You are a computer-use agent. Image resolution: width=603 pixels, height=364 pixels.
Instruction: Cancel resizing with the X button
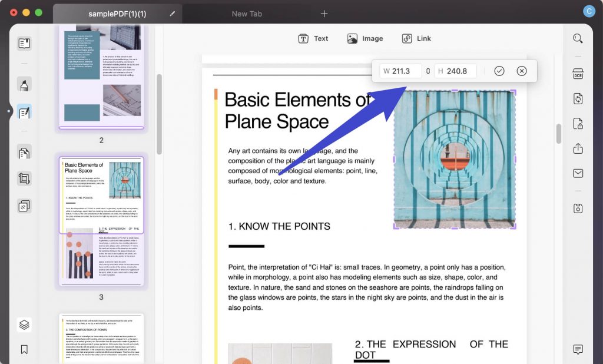[522, 71]
